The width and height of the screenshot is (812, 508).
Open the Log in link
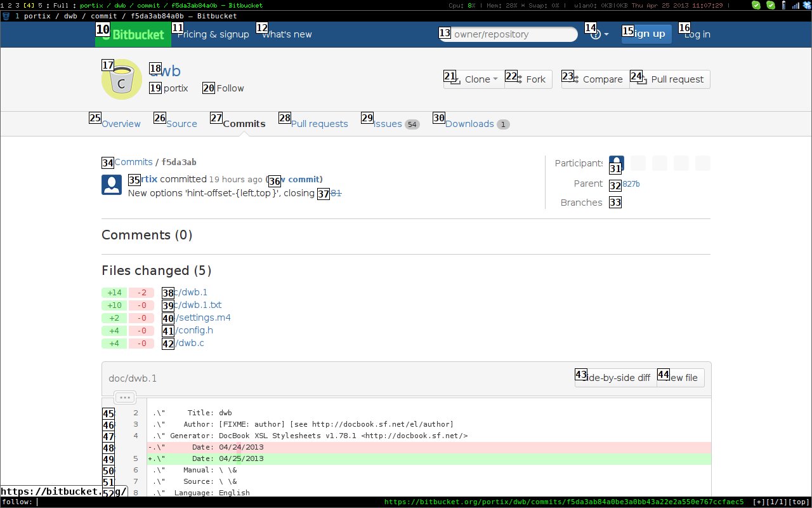697,34
